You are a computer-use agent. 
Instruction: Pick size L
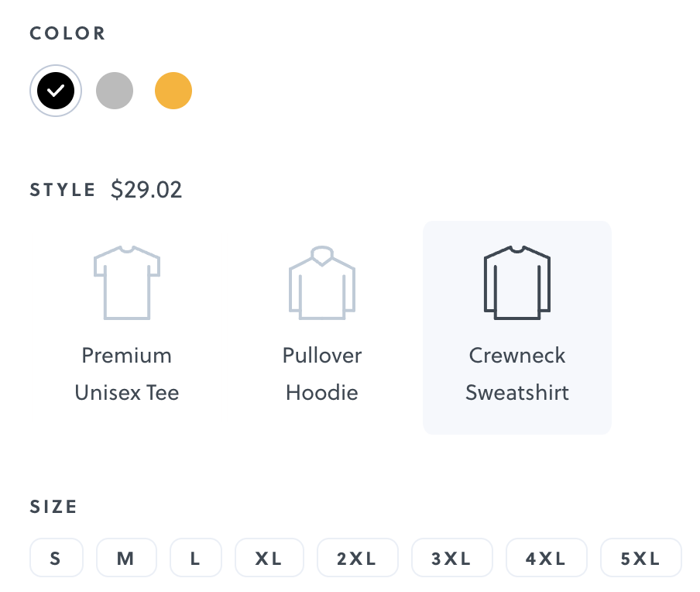[196, 558]
